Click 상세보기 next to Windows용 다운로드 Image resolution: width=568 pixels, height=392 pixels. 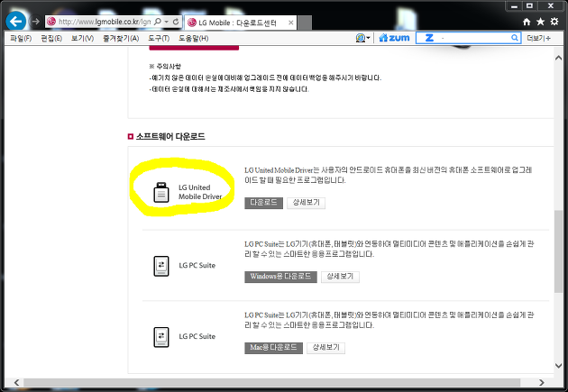pyautogui.click(x=340, y=277)
